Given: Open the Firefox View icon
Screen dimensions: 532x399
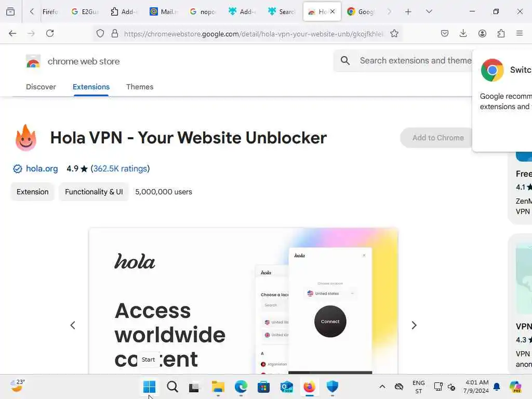Looking at the screenshot, I should coord(10,11).
